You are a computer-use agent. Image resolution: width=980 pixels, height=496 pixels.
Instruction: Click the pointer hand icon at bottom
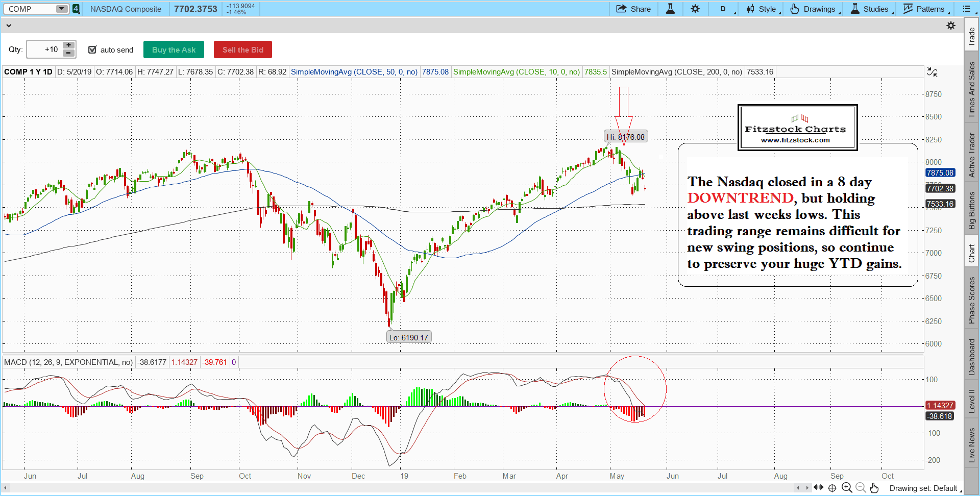pyautogui.click(x=874, y=488)
